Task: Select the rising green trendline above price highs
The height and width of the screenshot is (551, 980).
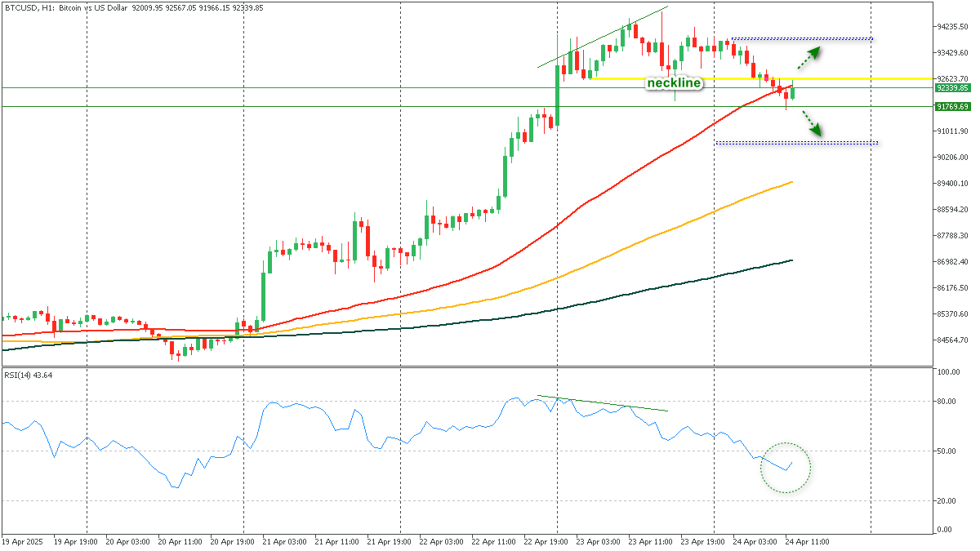Action: 603,37
